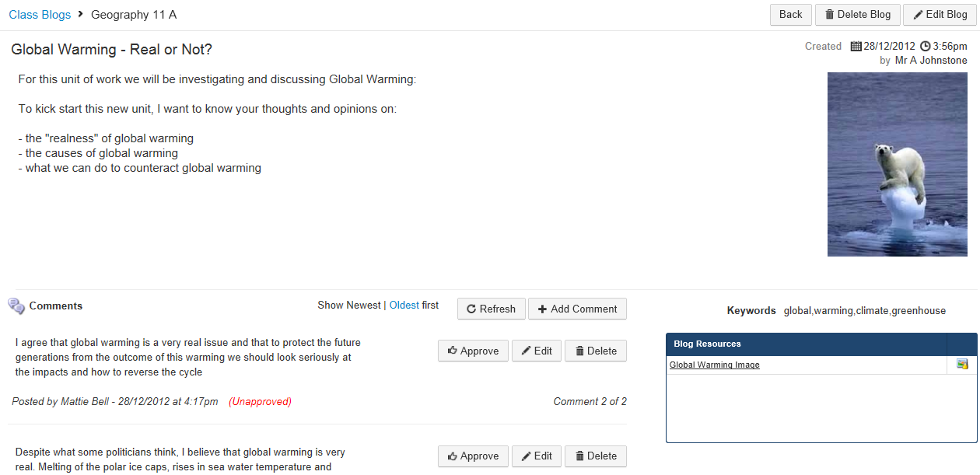This screenshot has height=475, width=980.
Task: Delete Mattie Bell's comment
Action: 595,351
